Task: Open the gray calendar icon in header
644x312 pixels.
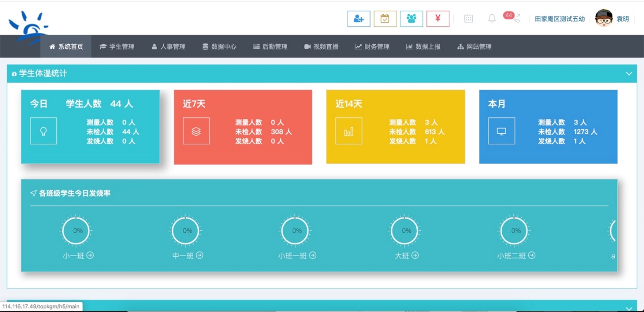Action: (468, 19)
